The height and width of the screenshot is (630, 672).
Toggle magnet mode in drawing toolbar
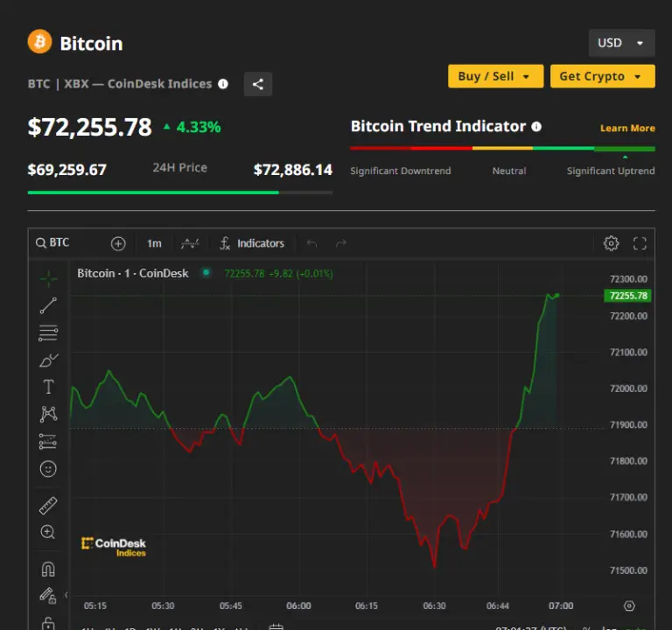[x=48, y=569]
